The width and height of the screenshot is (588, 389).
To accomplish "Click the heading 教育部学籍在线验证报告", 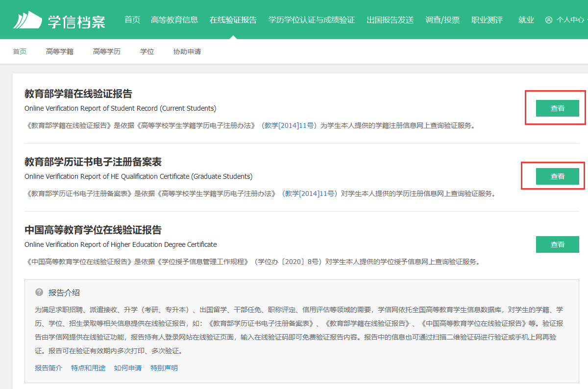I will pyautogui.click(x=78, y=94).
